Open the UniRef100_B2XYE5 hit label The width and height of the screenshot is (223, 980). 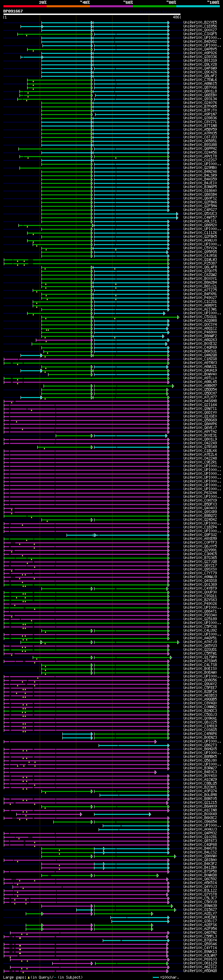pos(200,23)
